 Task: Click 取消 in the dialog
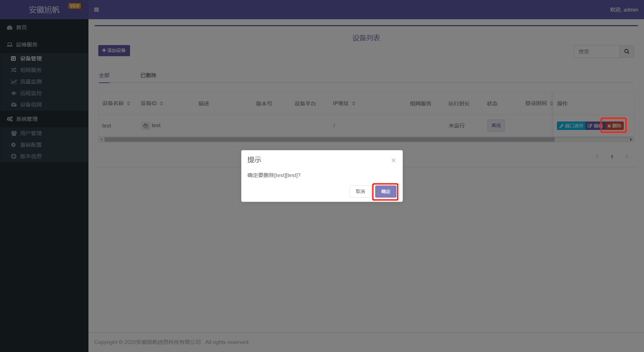(x=360, y=191)
